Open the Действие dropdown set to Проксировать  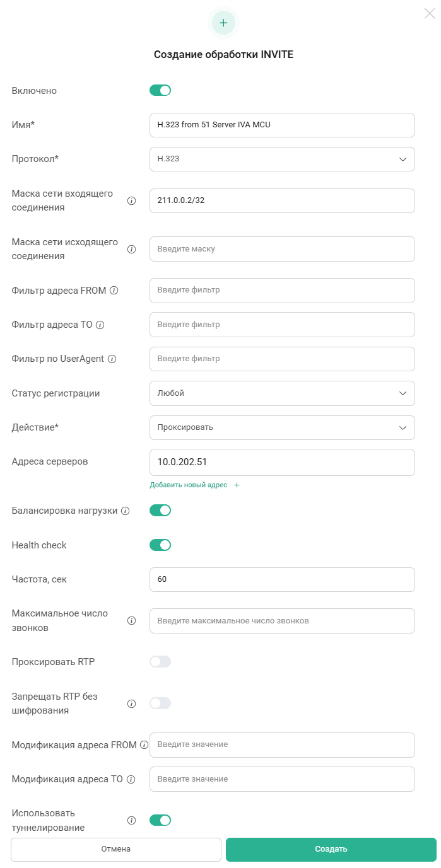pos(282,427)
